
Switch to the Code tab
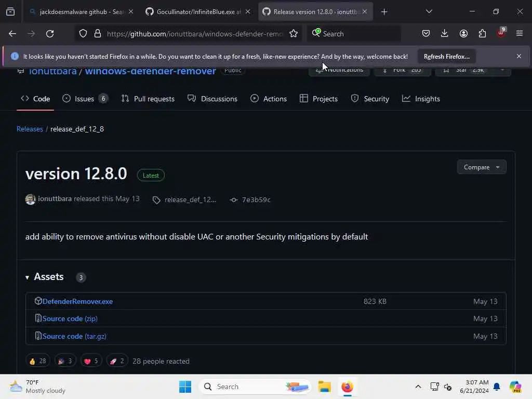[35, 99]
